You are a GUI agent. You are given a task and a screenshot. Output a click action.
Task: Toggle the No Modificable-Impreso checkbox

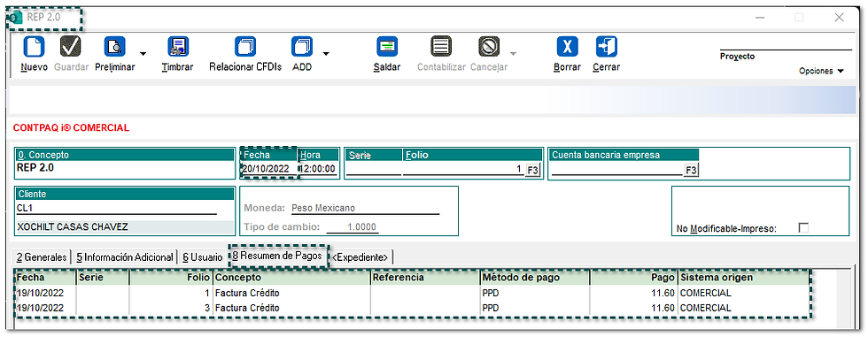[803, 227]
